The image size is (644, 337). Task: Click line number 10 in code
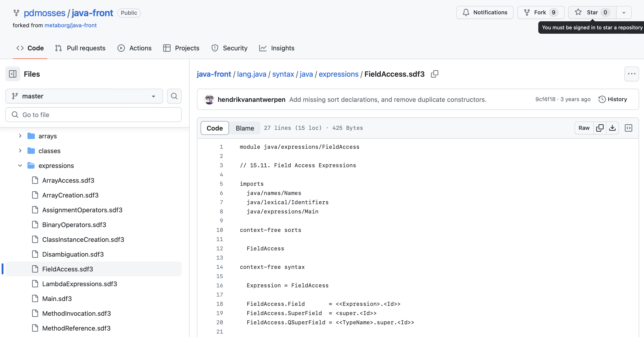pos(220,230)
